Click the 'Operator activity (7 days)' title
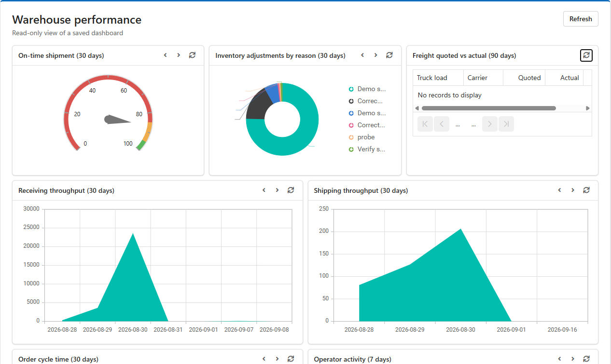Image resolution: width=611 pixels, height=364 pixels. coord(353,359)
